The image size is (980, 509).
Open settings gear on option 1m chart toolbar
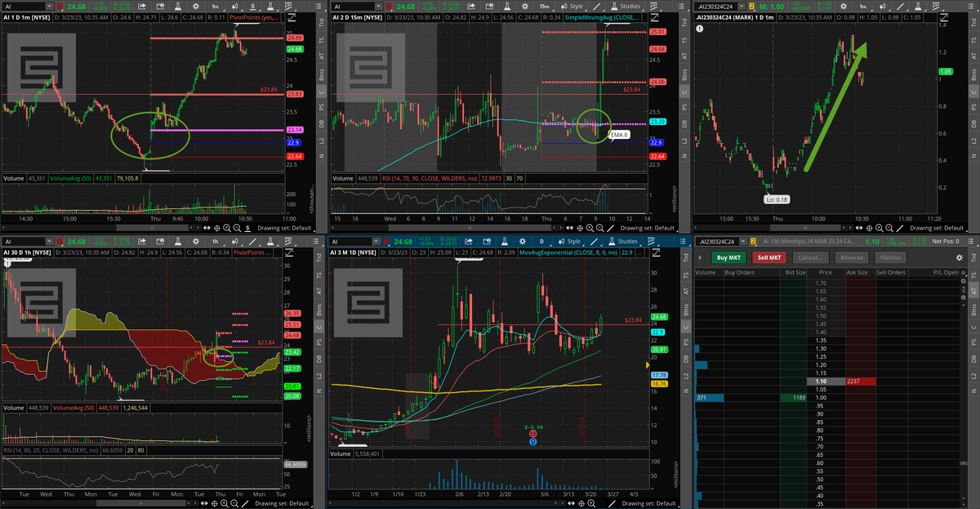coord(843,7)
